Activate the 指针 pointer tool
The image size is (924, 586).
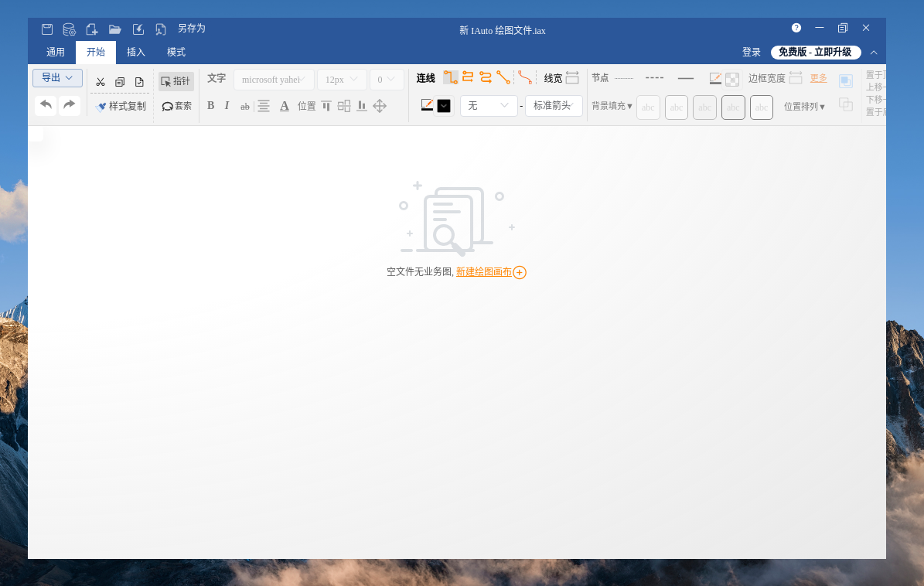click(x=176, y=81)
